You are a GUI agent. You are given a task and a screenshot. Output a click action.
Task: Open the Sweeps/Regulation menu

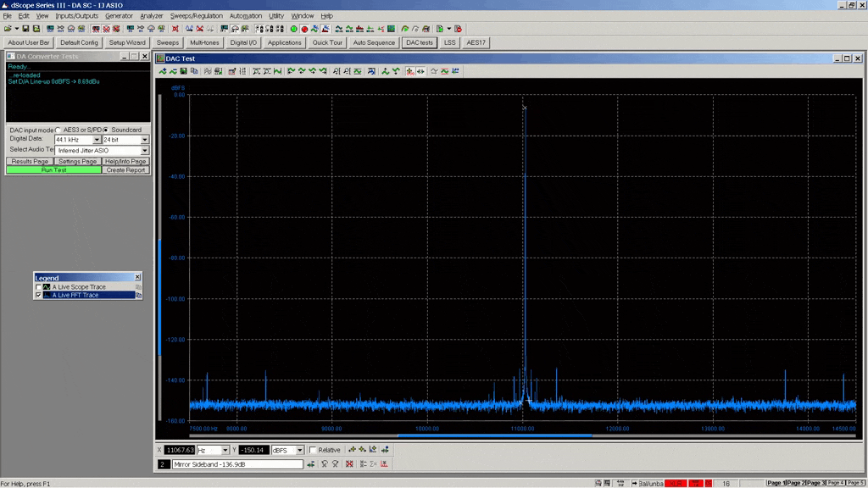pos(196,16)
